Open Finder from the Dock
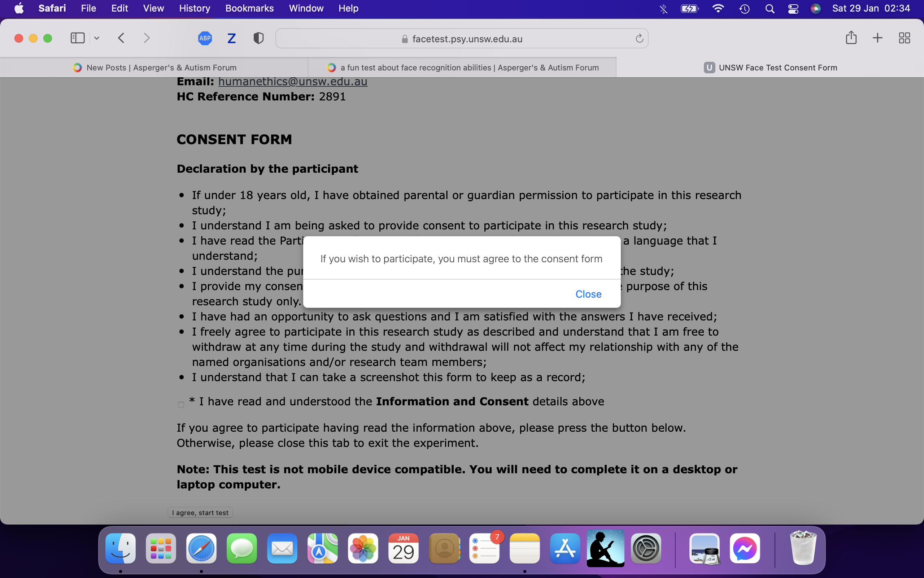 click(x=121, y=549)
